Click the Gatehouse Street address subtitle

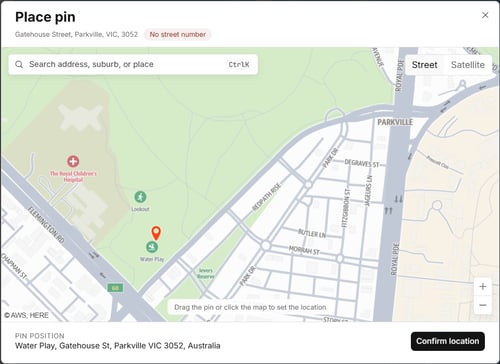pyautogui.click(x=76, y=34)
